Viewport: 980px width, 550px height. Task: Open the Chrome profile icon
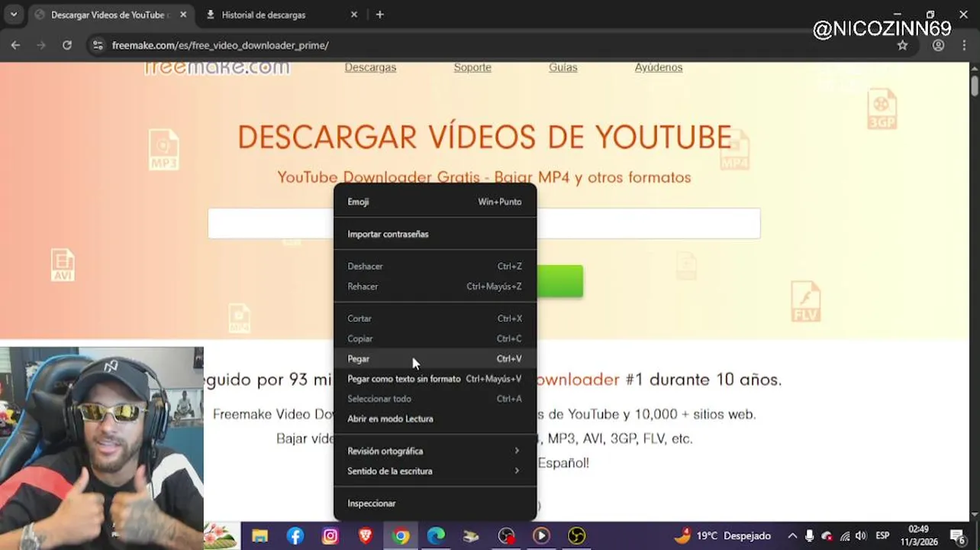tap(938, 45)
